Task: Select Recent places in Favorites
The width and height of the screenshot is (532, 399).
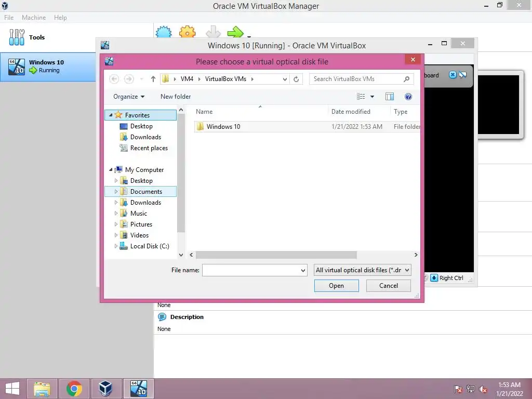Action: (x=143, y=148)
